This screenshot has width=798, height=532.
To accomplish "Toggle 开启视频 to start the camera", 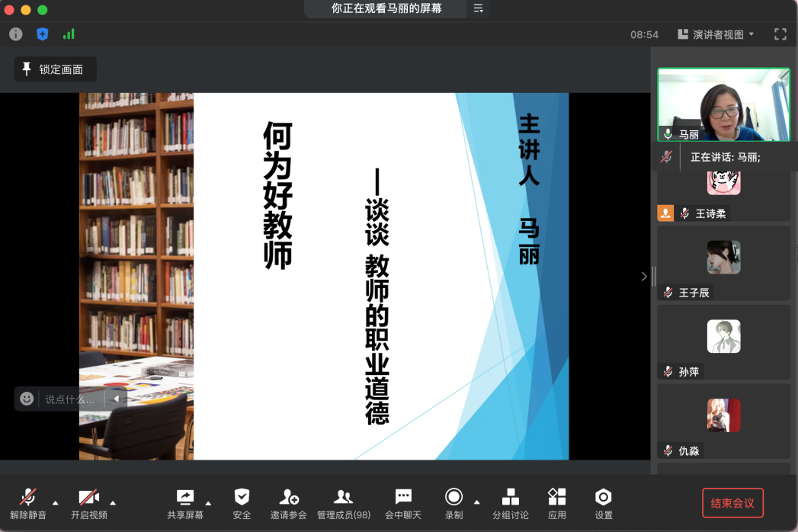I will coord(89,504).
